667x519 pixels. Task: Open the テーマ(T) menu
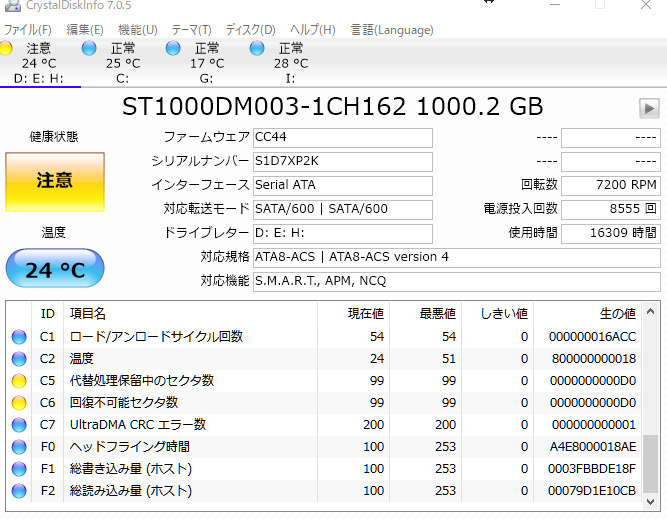tap(191, 30)
